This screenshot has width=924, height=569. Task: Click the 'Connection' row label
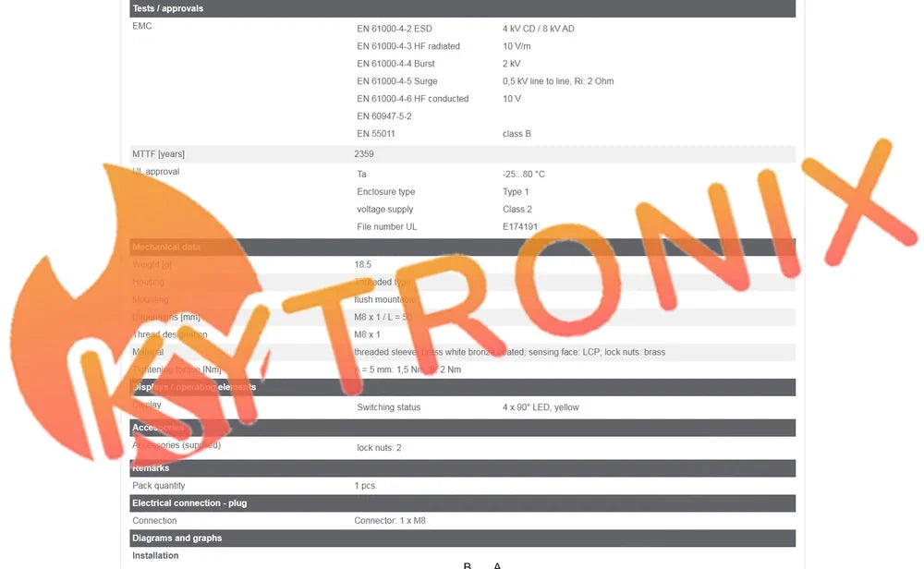pos(154,521)
